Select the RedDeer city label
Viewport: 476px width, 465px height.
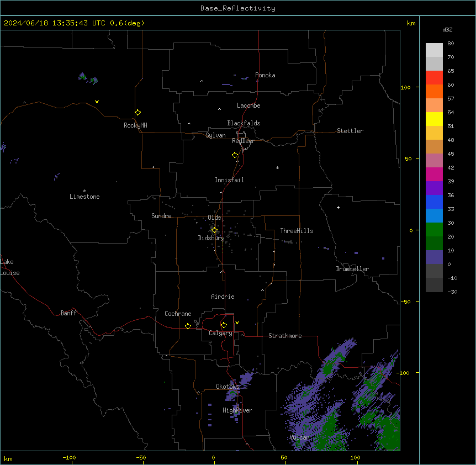[x=243, y=141]
